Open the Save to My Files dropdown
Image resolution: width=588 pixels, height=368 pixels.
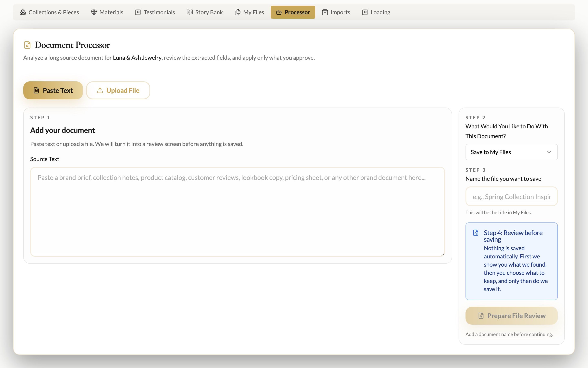511,152
